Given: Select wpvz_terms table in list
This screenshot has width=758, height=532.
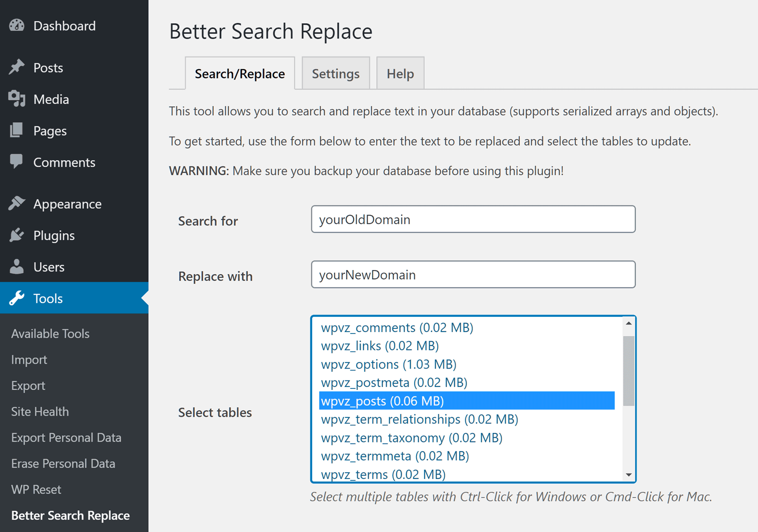Looking at the screenshot, I should pyautogui.click(x=467, y=474).
